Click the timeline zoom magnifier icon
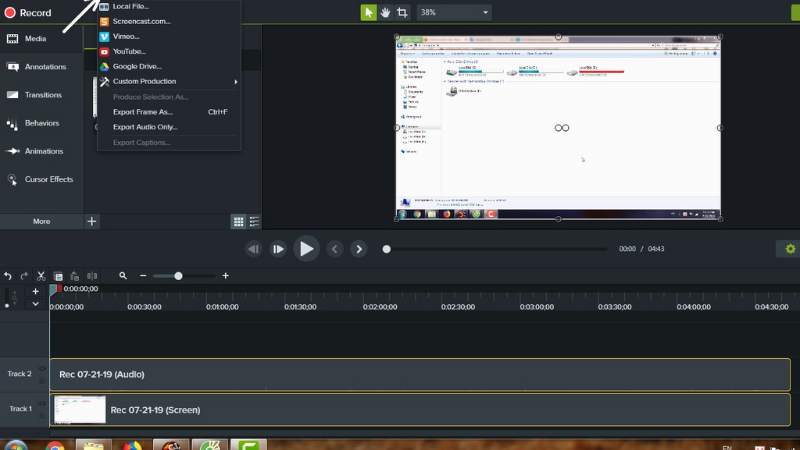 123,275
